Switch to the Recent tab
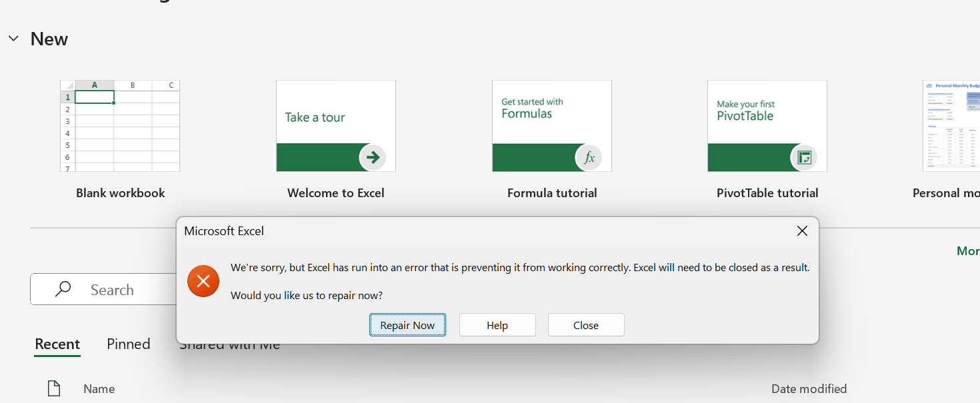Viewport: 980px width, 403px height. pos(57,344)
